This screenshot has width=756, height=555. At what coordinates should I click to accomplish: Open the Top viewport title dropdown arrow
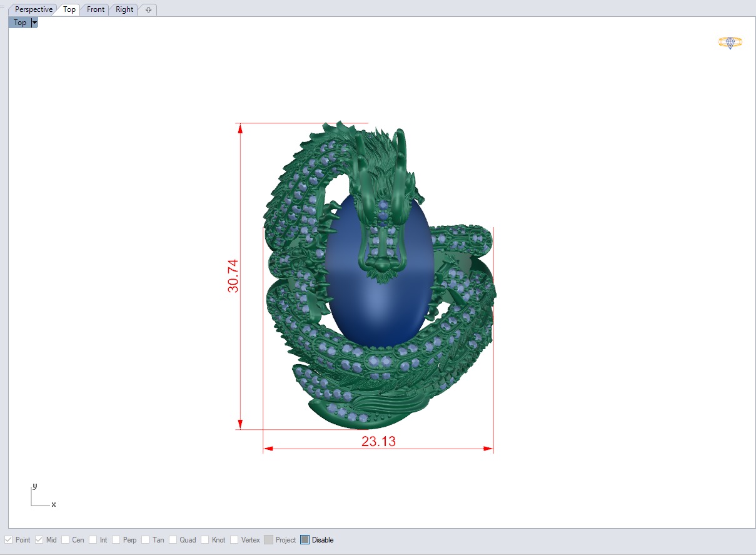tap(34, 23)
